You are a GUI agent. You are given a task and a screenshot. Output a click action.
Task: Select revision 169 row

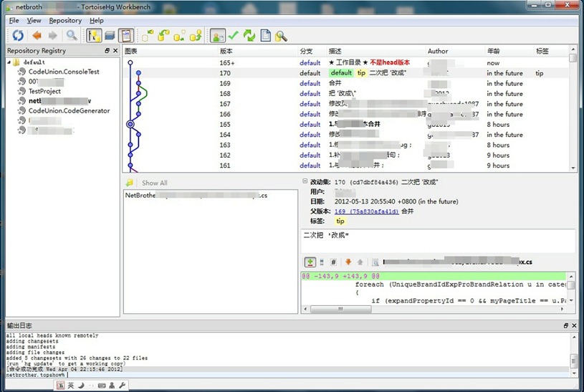click(345, 83)
